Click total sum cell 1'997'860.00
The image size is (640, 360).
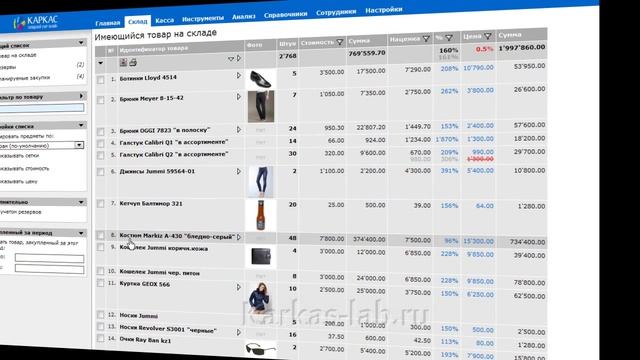coord(522,47)
